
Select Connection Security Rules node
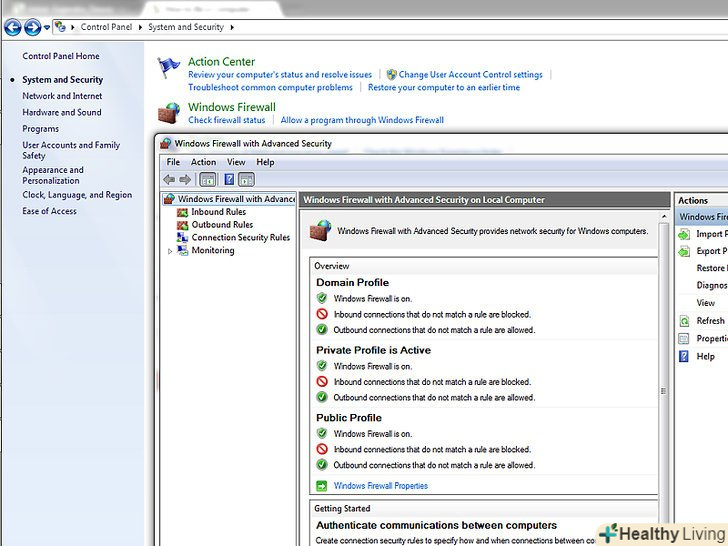tap(240, 237)
